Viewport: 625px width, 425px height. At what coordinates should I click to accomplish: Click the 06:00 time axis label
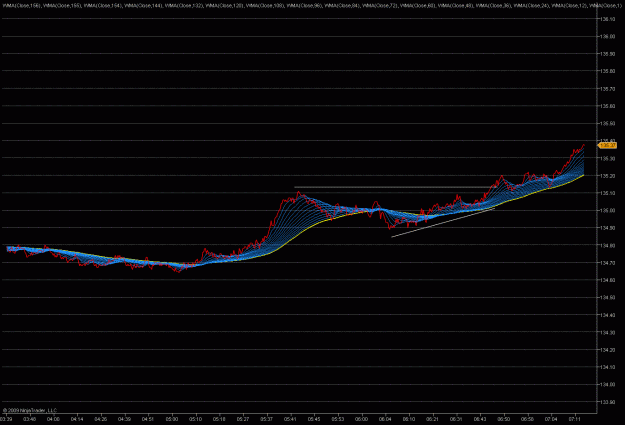click(362, 419)
